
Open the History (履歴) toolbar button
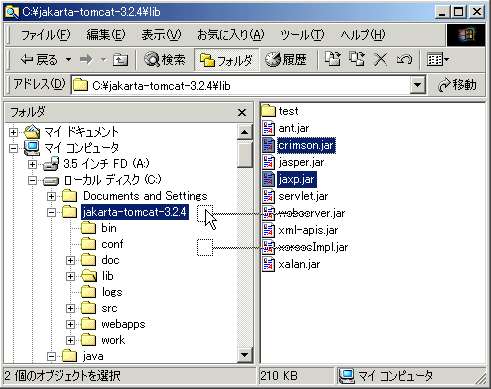286,60
